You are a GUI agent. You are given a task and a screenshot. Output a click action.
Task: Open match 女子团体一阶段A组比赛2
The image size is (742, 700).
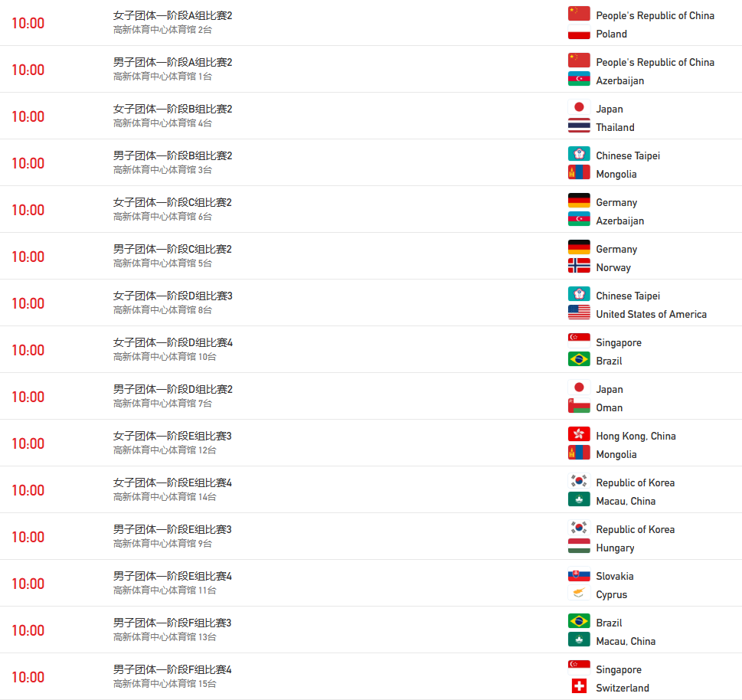pyautogui.click(x=172, y=15)
